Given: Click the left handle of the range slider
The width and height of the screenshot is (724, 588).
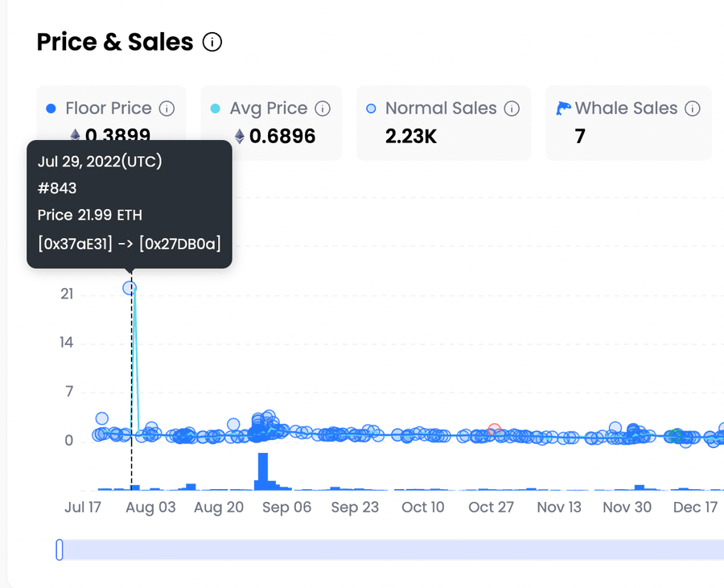Looking at the screenshot, I should (x=60, y=549).
